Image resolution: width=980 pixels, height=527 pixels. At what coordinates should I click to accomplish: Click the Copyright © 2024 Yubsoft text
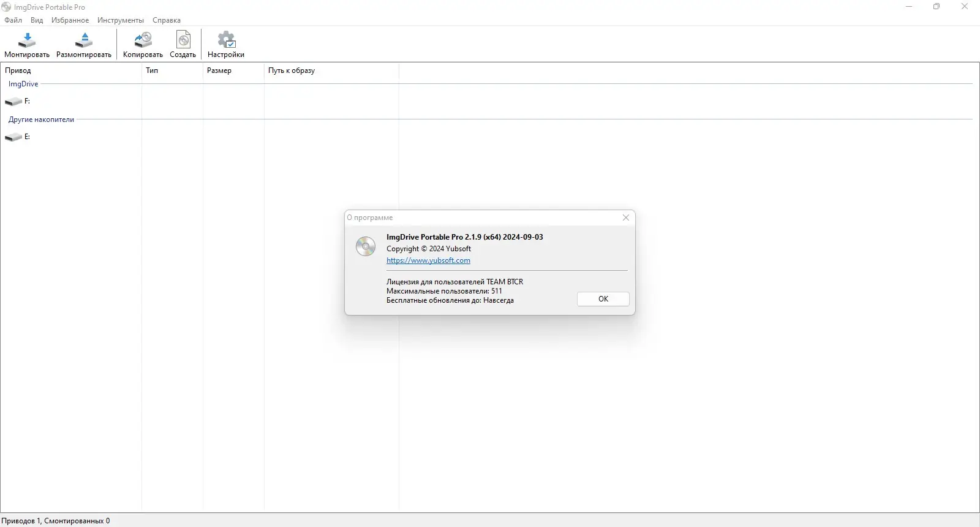429,249
